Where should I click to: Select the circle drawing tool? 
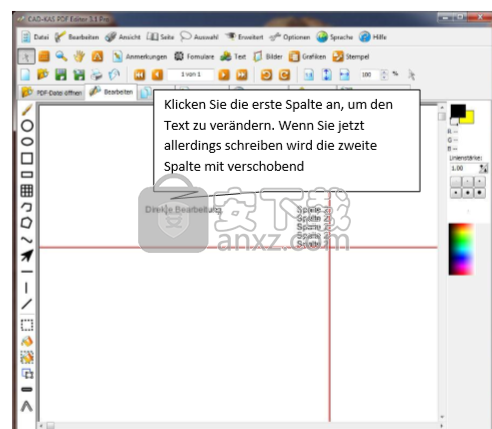(27, 126)
